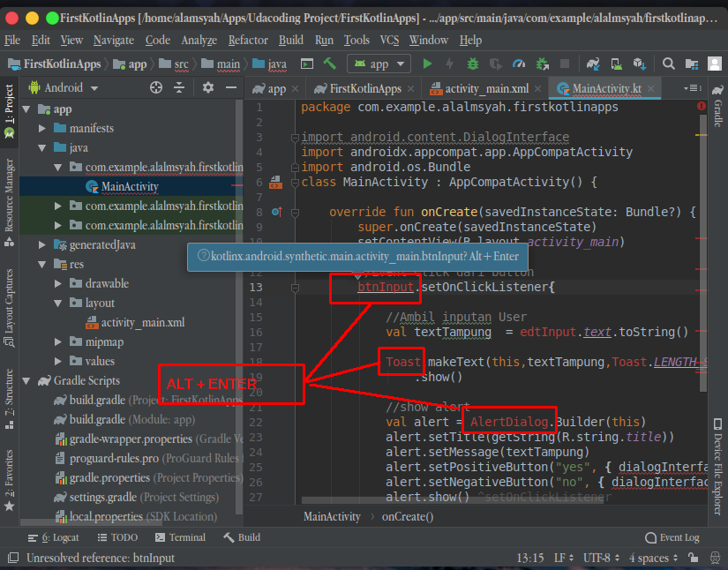Open the profiler gauge icon in toolbar

point(519,64)
